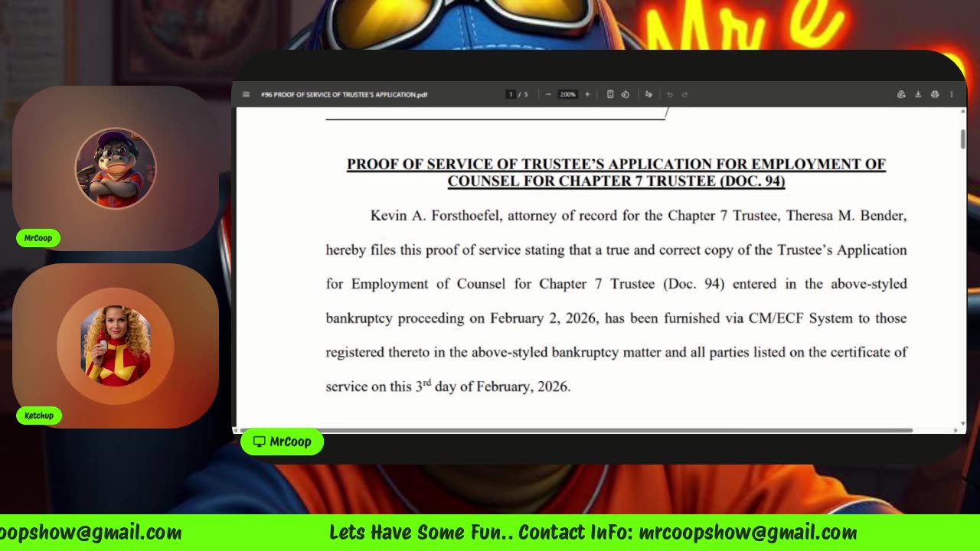This screenshot has height=551, width=980.
Task: Click the redo icon in toolbar
Action: tap(684, 95)
